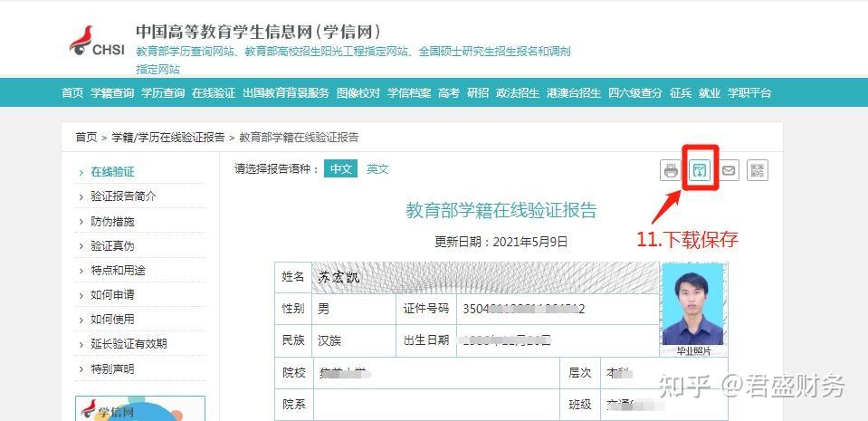Open 特别声明 sidebar item

[113, 368]
